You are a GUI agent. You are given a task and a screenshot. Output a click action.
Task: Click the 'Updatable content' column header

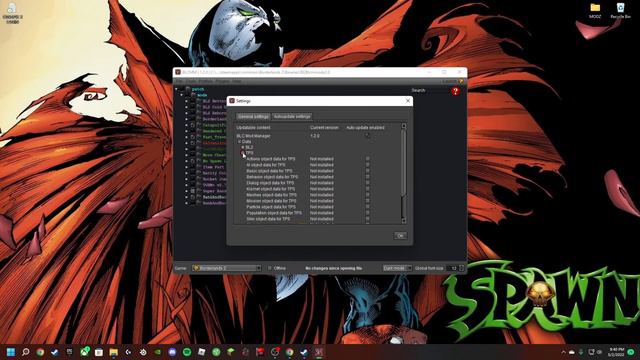(x=253, y=127)
